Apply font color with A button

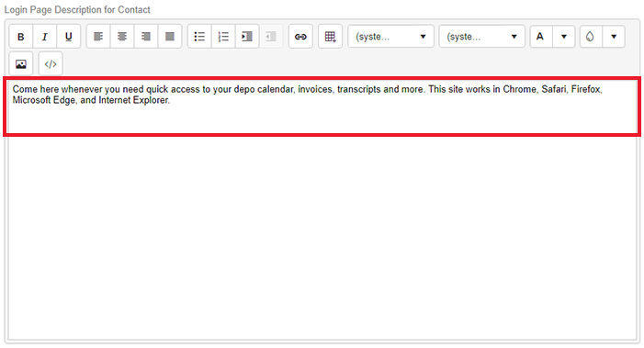541,37
